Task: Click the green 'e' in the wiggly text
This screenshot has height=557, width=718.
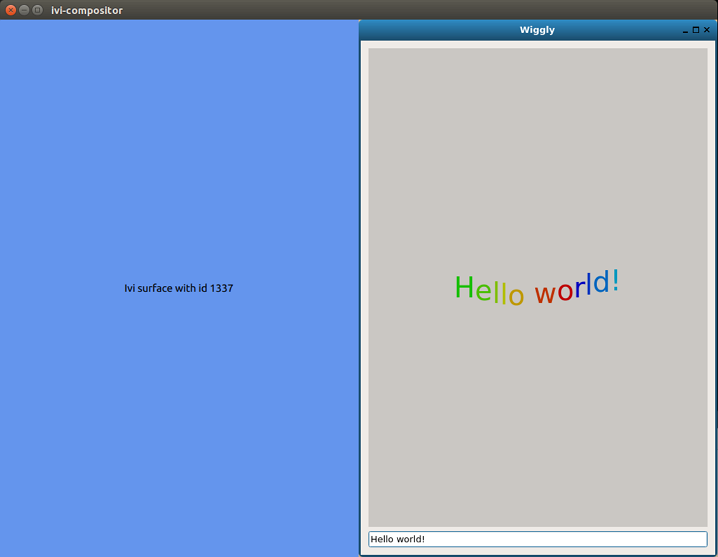Action: [484, 292]
